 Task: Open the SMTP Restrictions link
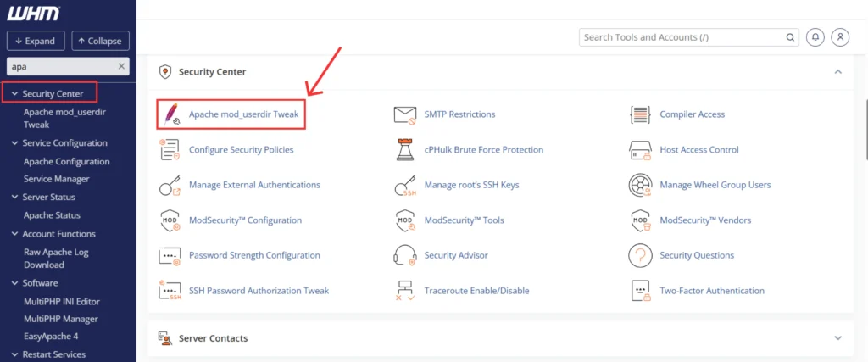click(x=459, y=114)
